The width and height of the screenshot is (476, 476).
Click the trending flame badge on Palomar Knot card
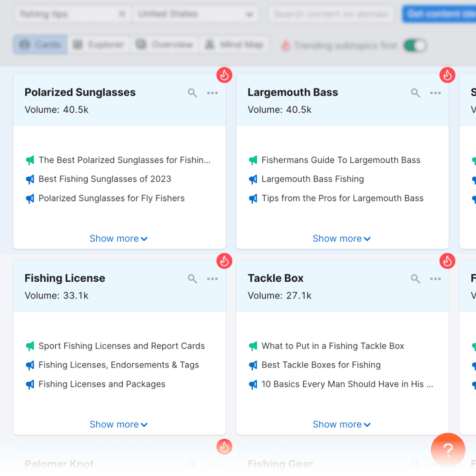pyautogui.click(x=224, y=447)
